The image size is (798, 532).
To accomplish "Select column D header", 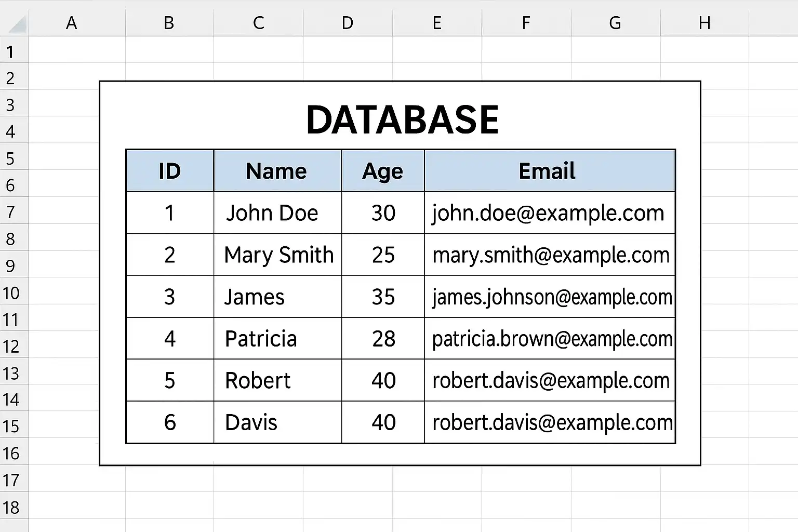I will pos(348,23).
